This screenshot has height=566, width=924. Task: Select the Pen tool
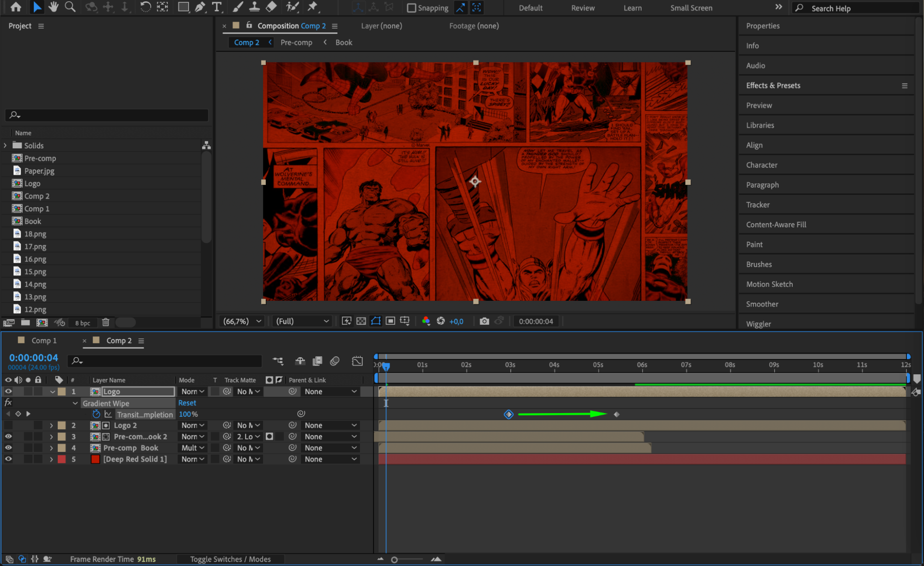click(x=200, y=7)
